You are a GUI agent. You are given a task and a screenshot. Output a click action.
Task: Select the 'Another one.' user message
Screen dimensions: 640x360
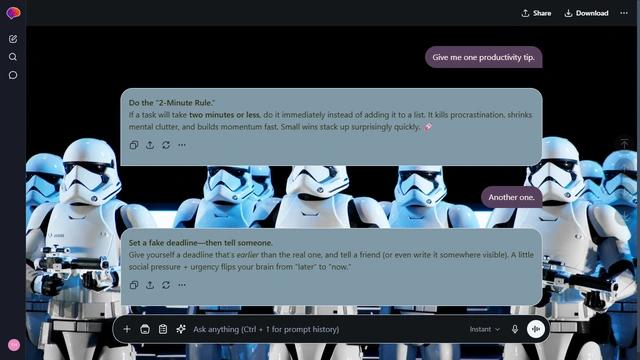(511, 197)
